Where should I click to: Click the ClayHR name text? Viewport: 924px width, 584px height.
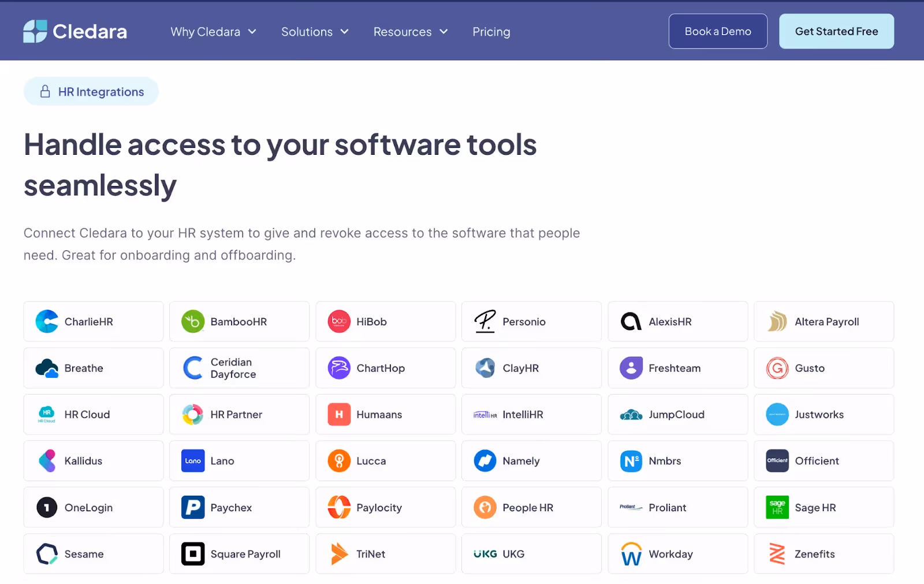pos(520,368)
